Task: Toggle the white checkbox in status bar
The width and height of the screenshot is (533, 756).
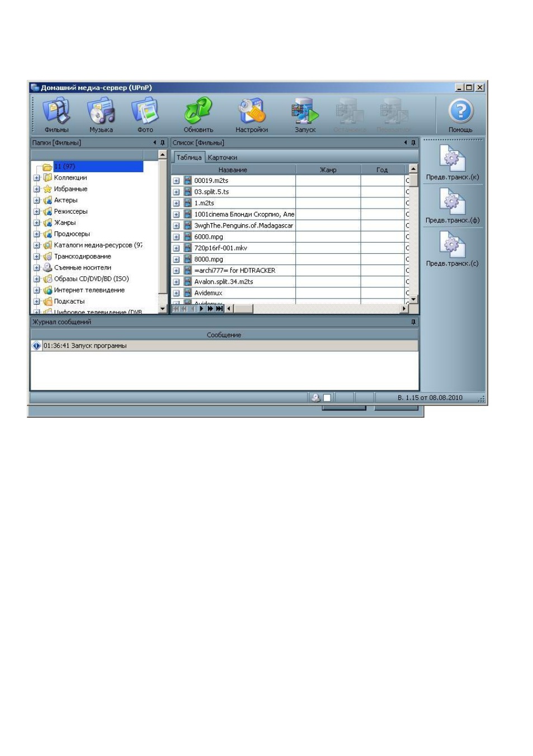Action: pos(327,398)
